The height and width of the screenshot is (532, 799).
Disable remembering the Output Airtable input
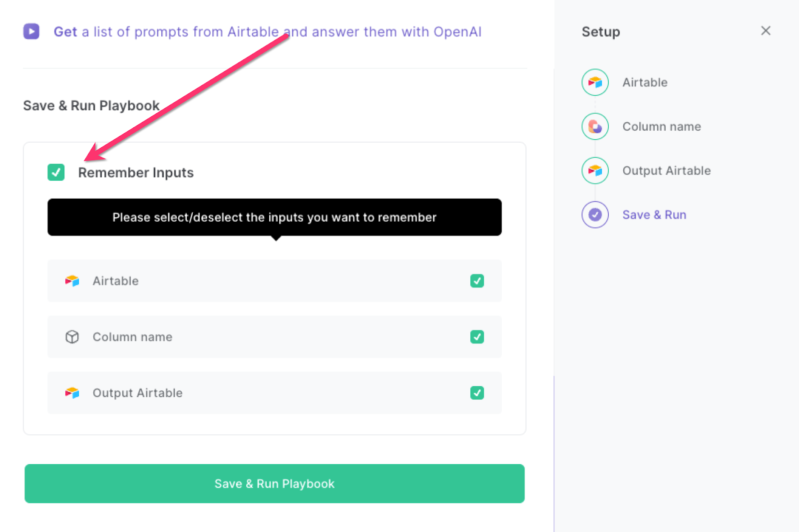(477, 393)
